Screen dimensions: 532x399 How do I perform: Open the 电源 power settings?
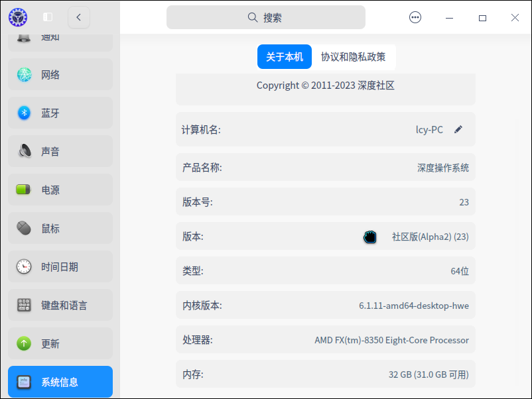pos(60,190)
